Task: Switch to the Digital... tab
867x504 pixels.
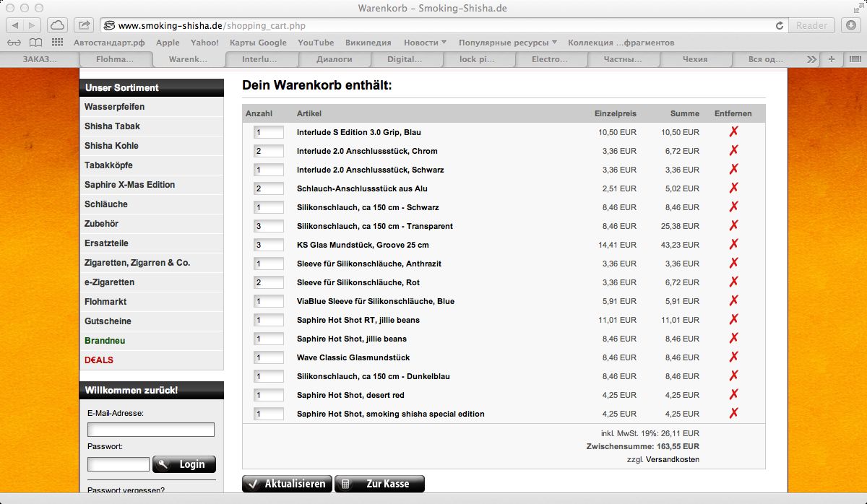Action: pyautogui.click(x=405, y=59)
